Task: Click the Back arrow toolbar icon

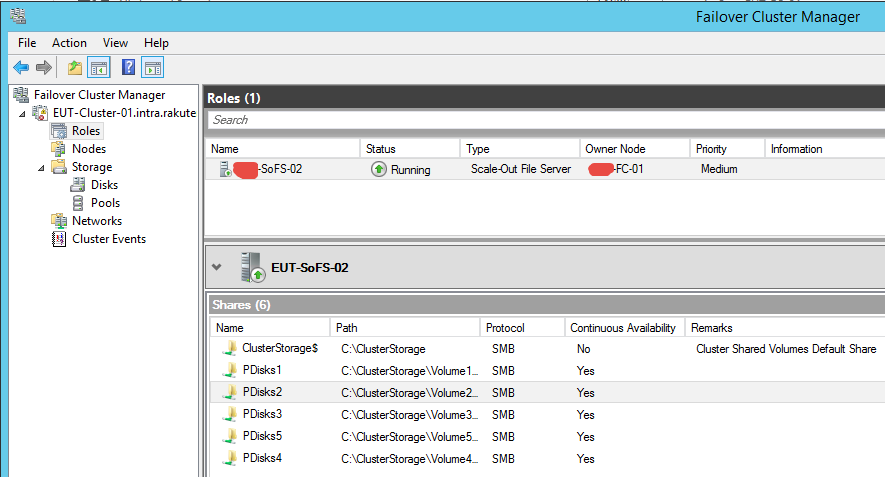Action: [20, 68]
